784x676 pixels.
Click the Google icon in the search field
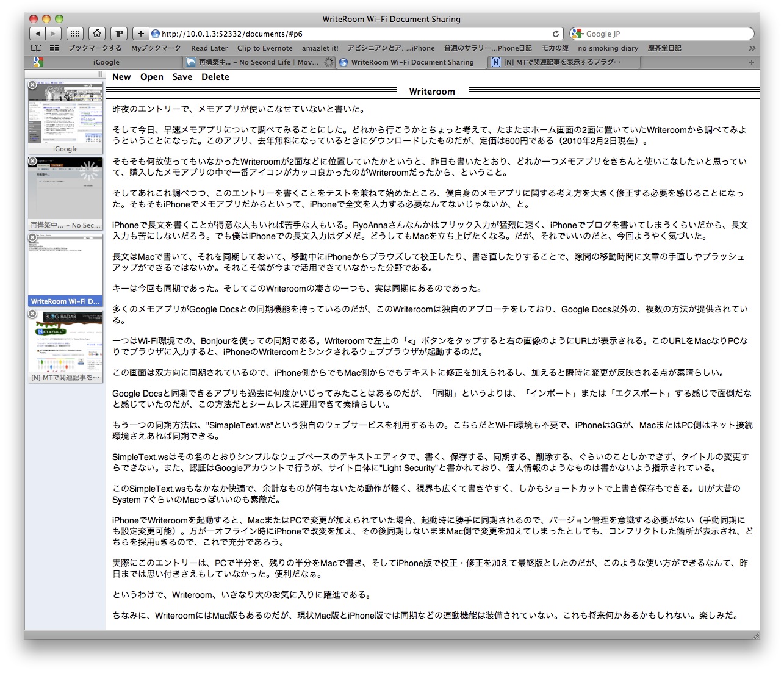577,34
